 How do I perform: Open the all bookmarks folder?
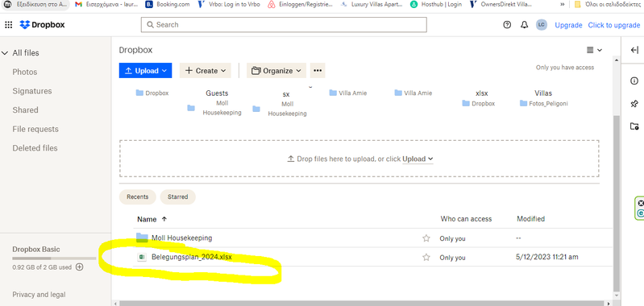pyautogui.click(x=609, y=5)
